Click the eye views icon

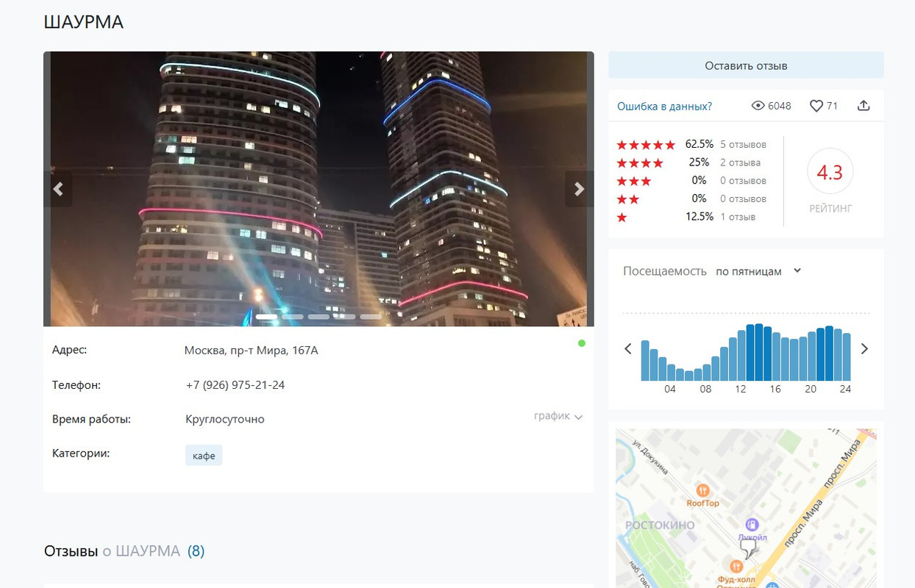tap(758, 106)
